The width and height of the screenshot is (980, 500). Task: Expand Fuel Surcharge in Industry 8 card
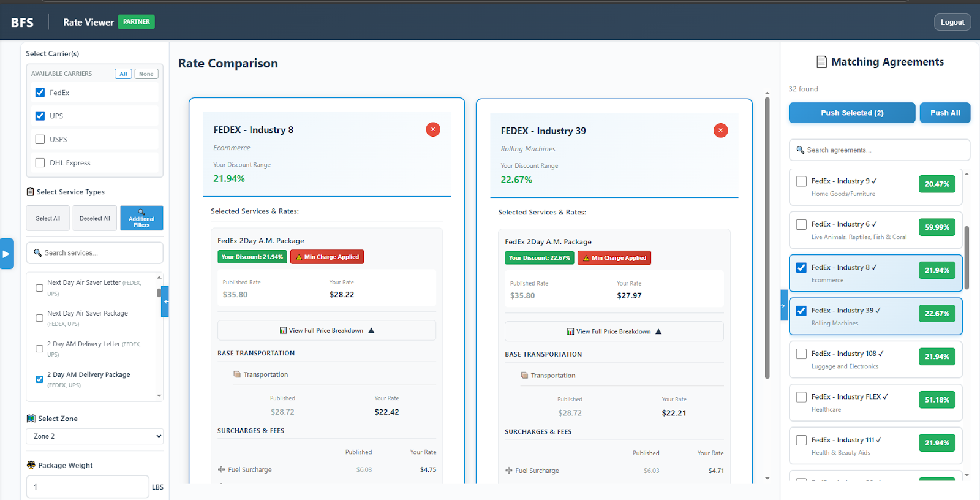[222, 470]
